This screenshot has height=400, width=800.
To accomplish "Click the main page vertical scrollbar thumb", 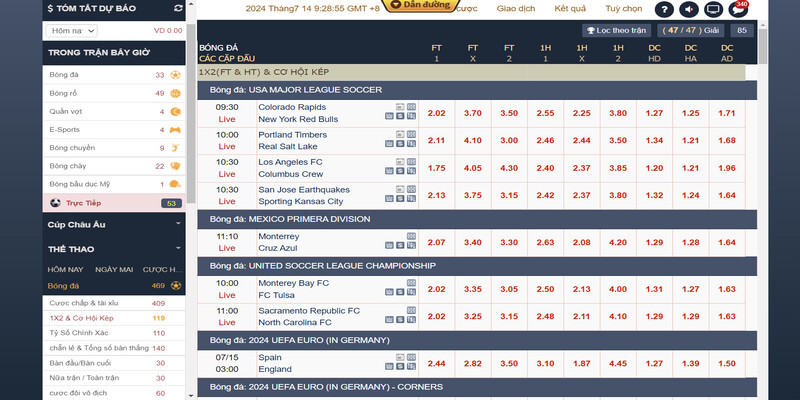I will 763,47.
